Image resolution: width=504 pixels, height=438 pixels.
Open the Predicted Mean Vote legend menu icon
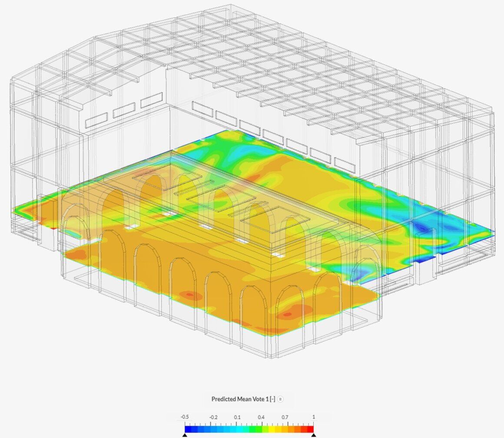(x=280, y=399)
